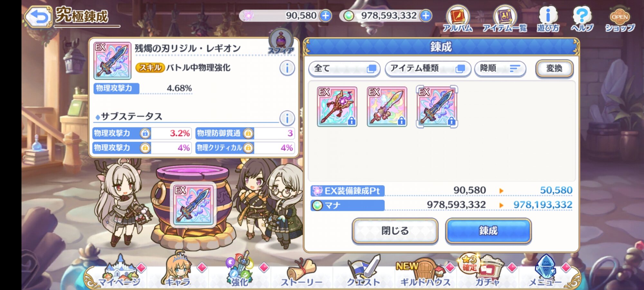Click the 錬成 confirm button
This screenshot has width=644, height=290.
pyautogui.click(x=488, y=231)
